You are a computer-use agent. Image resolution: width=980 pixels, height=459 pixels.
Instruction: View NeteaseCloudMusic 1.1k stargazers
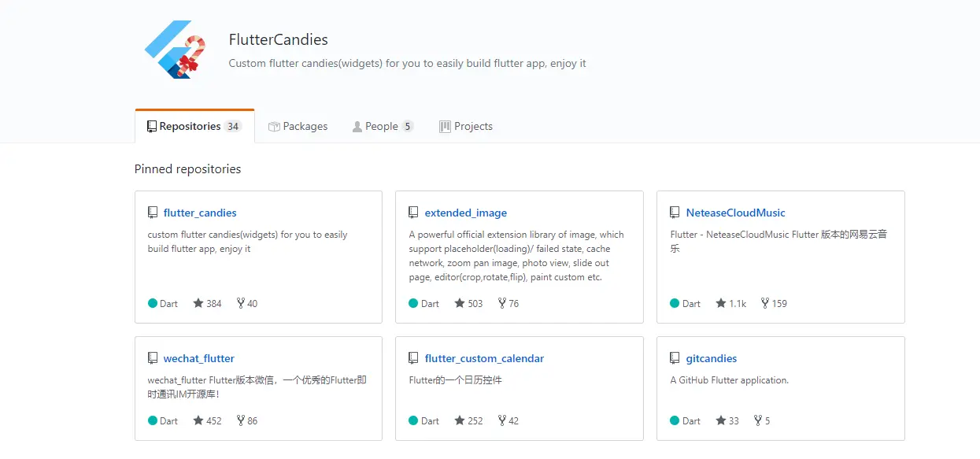click(x=731, y=303)
